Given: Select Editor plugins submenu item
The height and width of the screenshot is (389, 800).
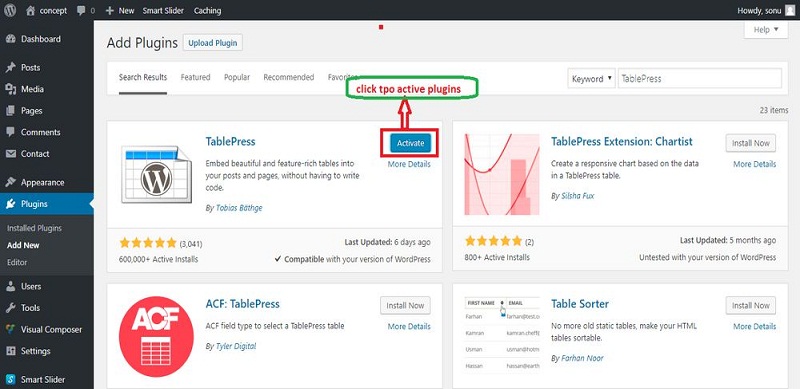Looking at the screenshot, I should (x=17, y=262).
